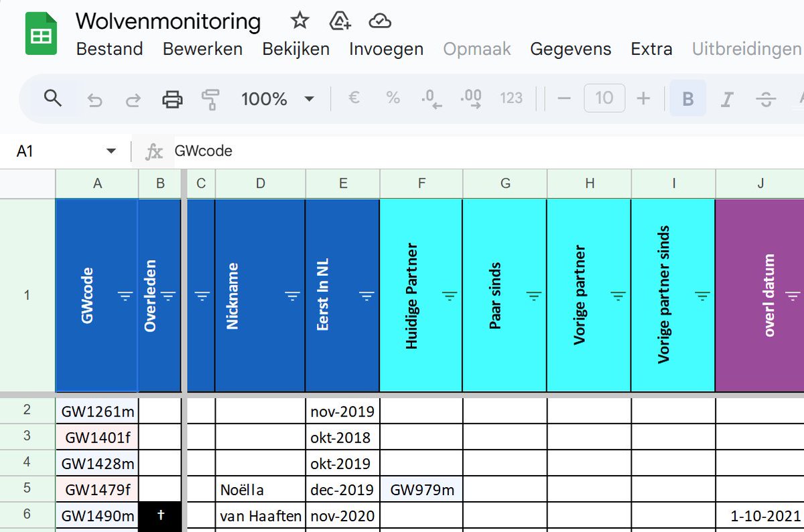Select the GW979m partner cell

pos(421,489)
